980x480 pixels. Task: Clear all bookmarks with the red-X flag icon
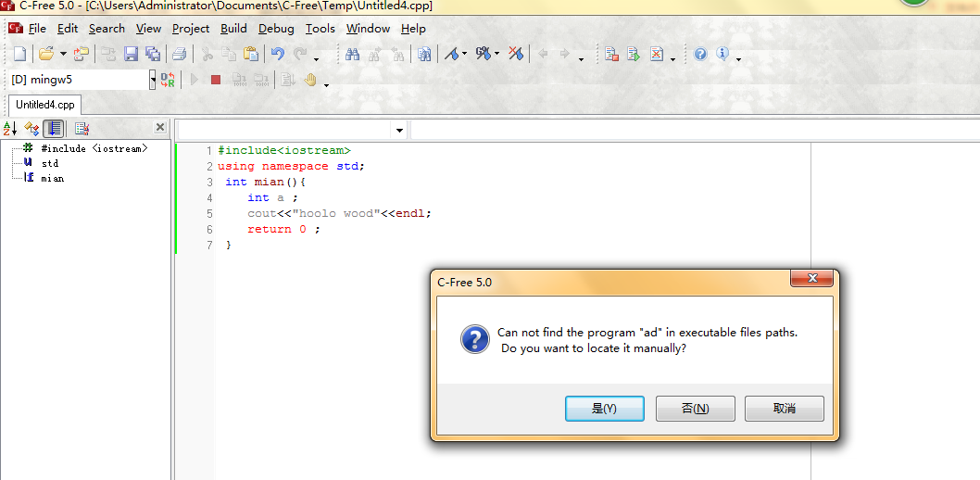(x=516, y=54)
